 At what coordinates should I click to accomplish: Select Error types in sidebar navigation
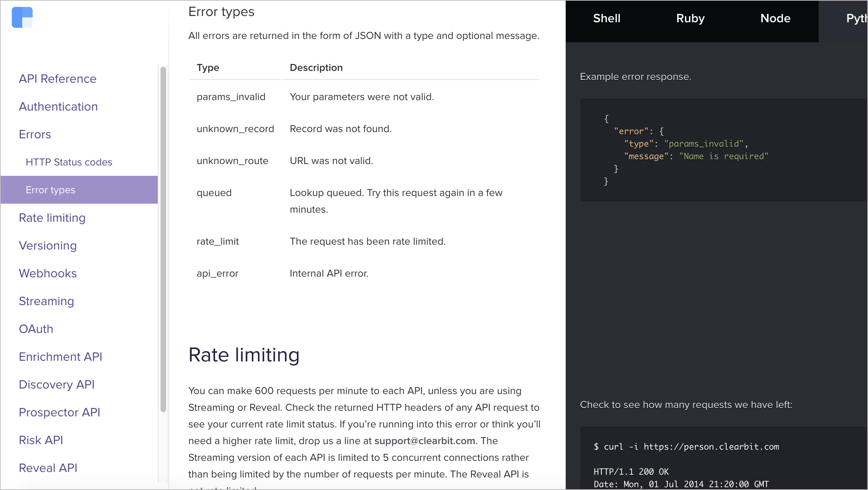pyautogui.click(x=51, y=189)
